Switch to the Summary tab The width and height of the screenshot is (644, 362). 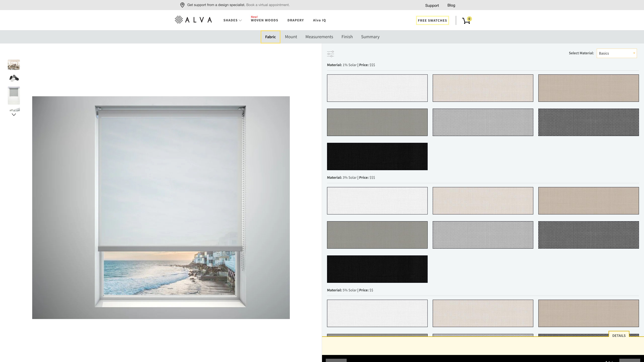click(x=370, y=37)
